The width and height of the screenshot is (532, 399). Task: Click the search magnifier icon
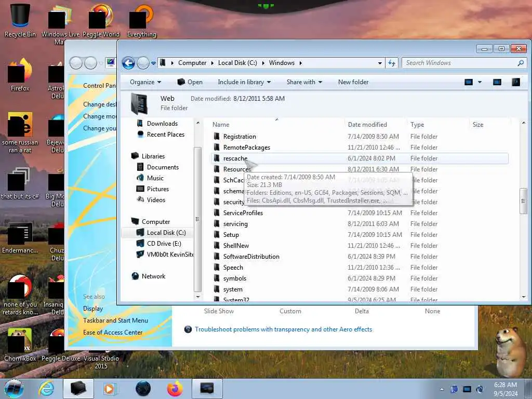[x=521, y=63]
